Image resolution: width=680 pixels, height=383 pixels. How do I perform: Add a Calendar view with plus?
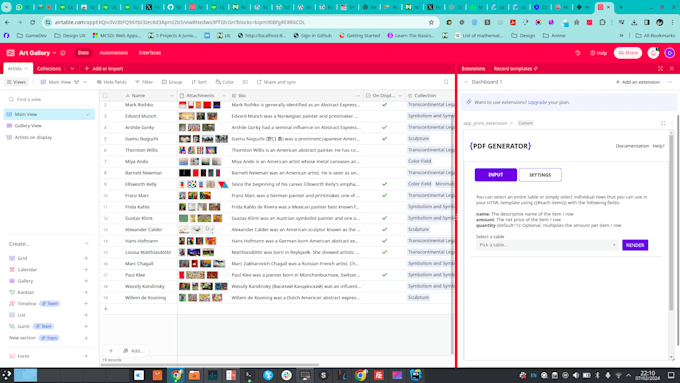pos(86,269)
